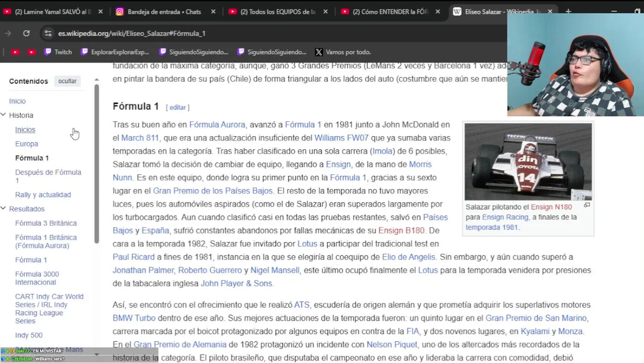This screenshot has height=363, width=644.
Task: Open the X bookmark 'Vamos por todo.'
Action: point(343,52)
